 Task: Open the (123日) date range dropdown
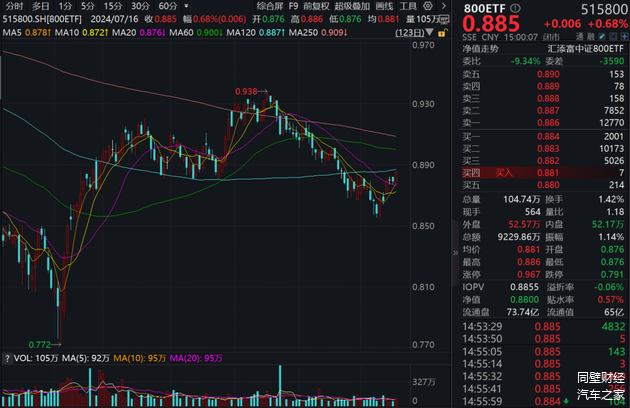(408, 34)
